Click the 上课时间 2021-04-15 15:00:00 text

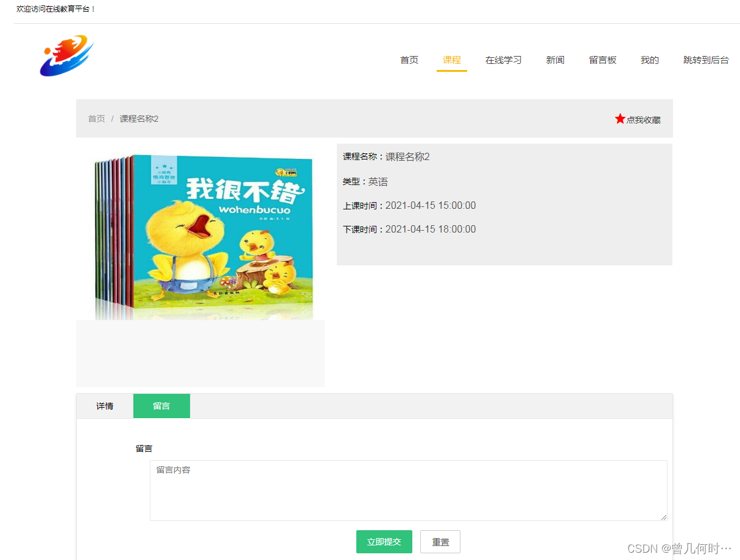409,206
